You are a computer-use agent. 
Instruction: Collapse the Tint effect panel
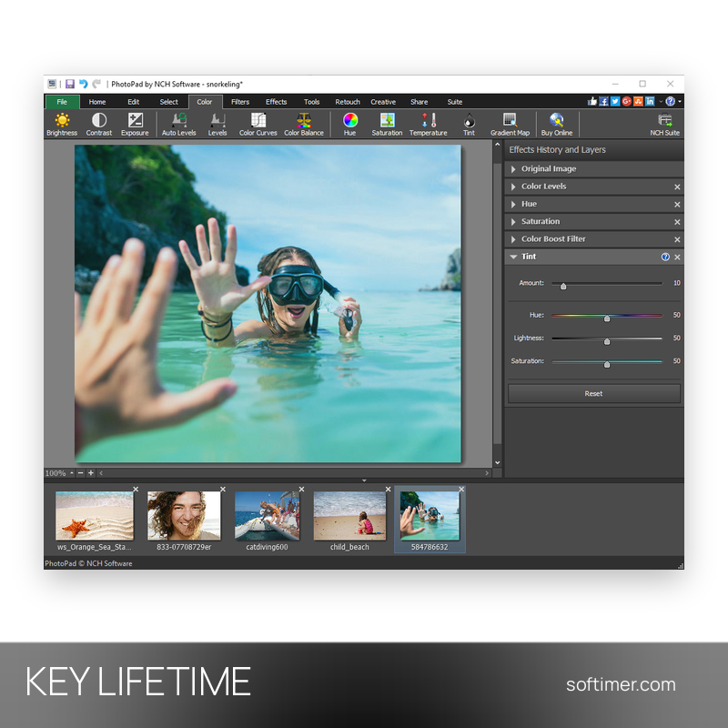513,257
